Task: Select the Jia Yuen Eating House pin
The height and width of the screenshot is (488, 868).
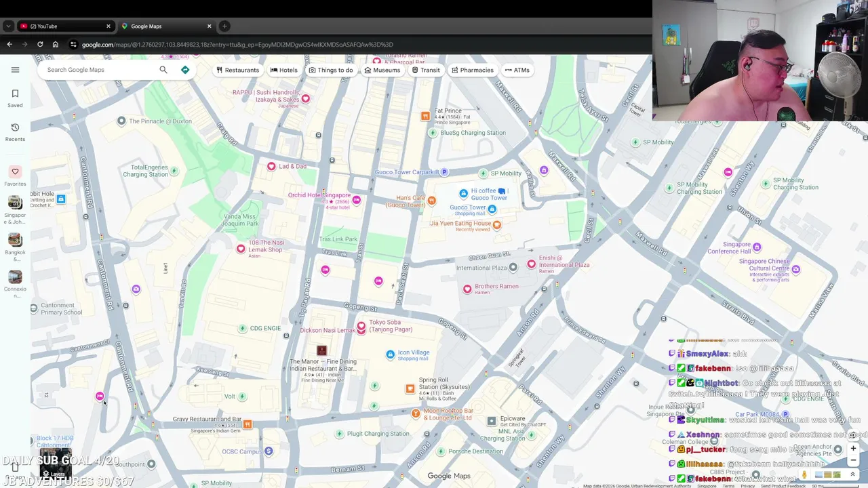Action: coord(497,225)
